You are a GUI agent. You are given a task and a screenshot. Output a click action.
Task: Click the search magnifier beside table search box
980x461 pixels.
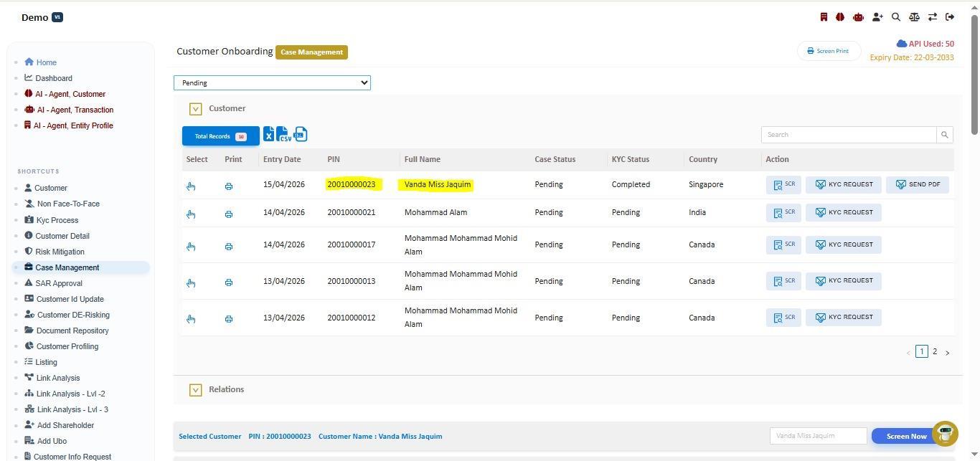coord(945,135)
